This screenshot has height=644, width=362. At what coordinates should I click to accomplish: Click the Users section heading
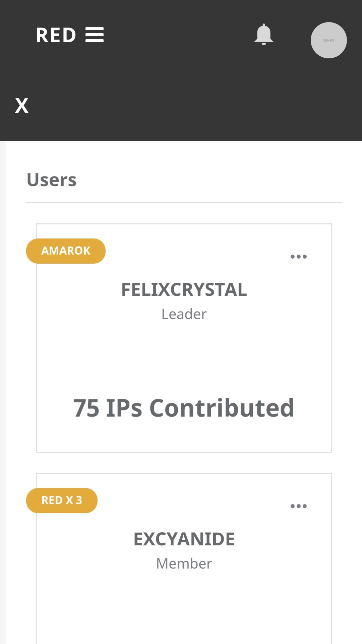pyautogui.click(x=52, y=180)
